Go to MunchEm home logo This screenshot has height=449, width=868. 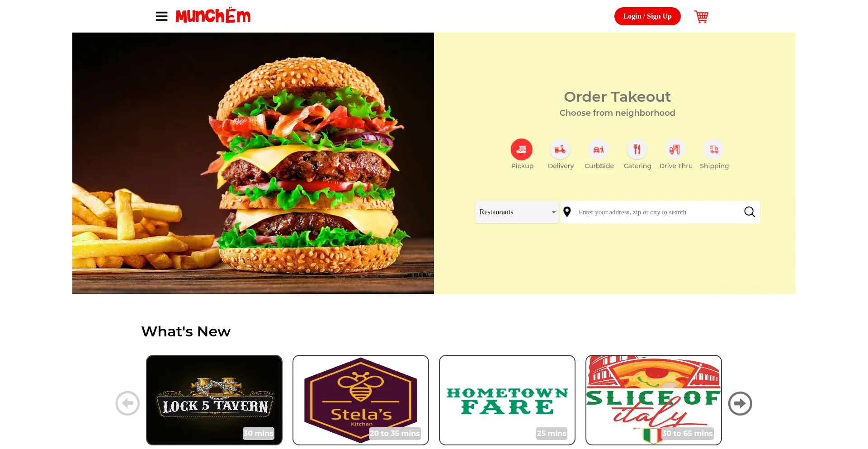213,16
